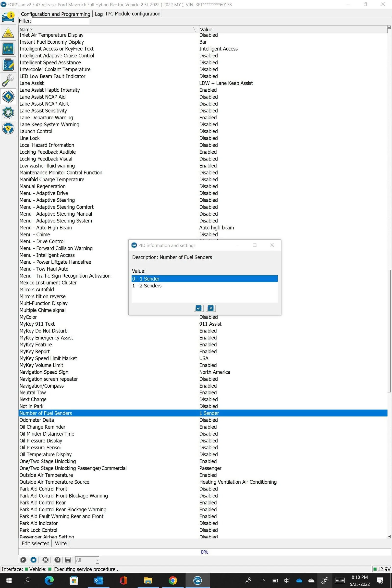Click the battery icon in system tray
Screen dimensions: 392x588
coord(275,580)
